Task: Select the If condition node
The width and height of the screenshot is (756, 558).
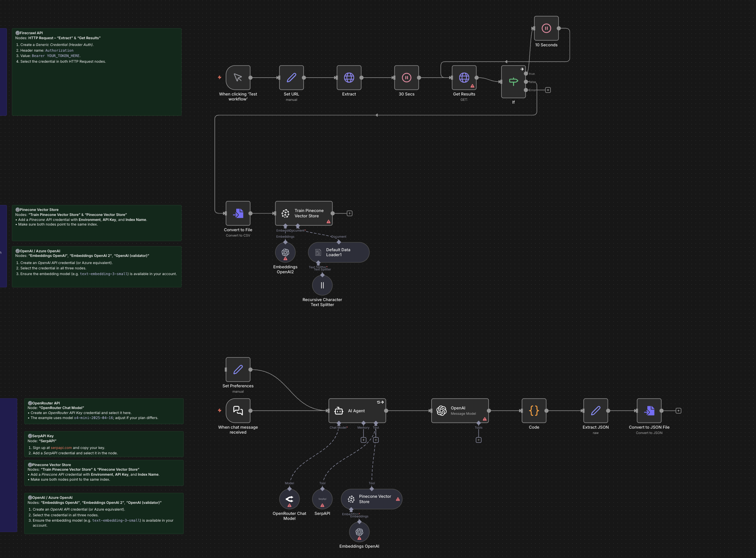Action: pyautogui.click(x=513, y=81)
